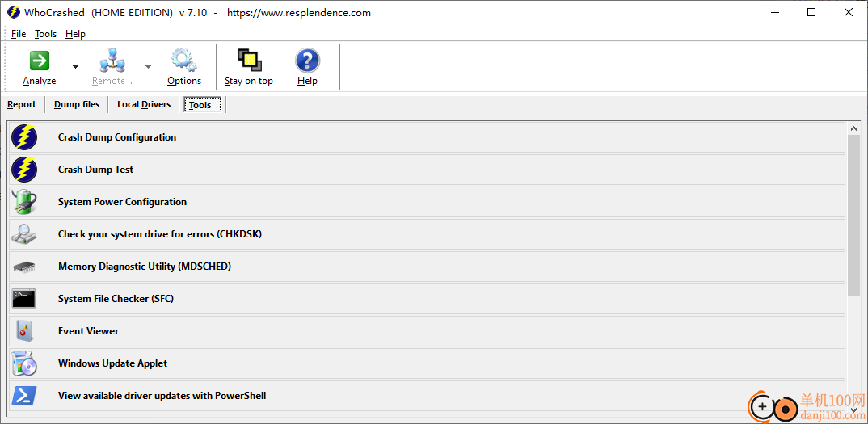Click the Event Viewer log icon
868x424 pixels.
pyautogui.click(x=23, y=331)
